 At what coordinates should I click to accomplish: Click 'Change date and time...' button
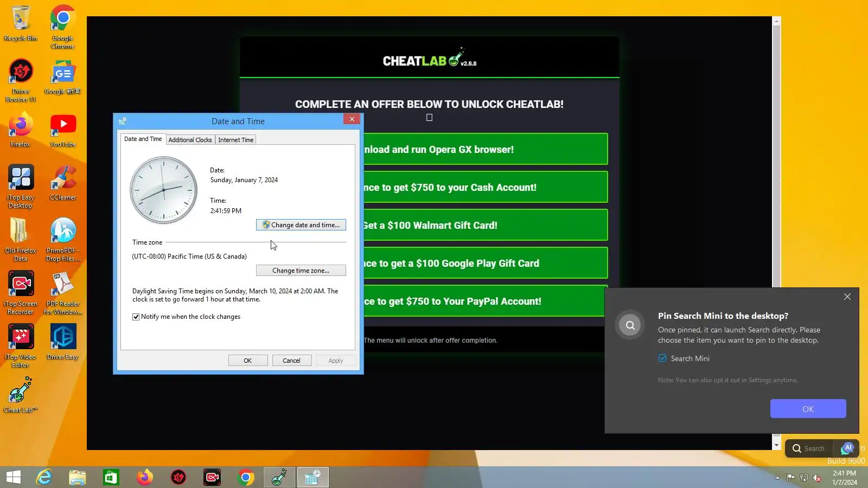pyautogui.click(x=301, y=225)
